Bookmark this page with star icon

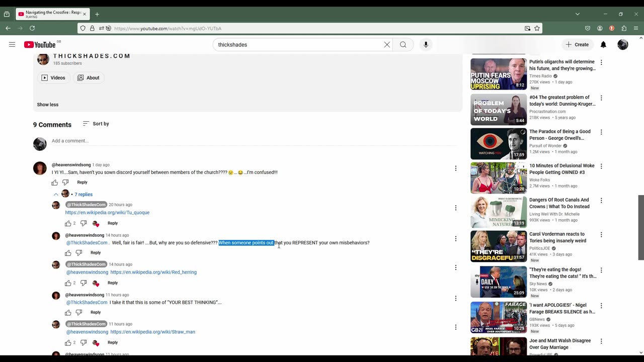(537, 28)
